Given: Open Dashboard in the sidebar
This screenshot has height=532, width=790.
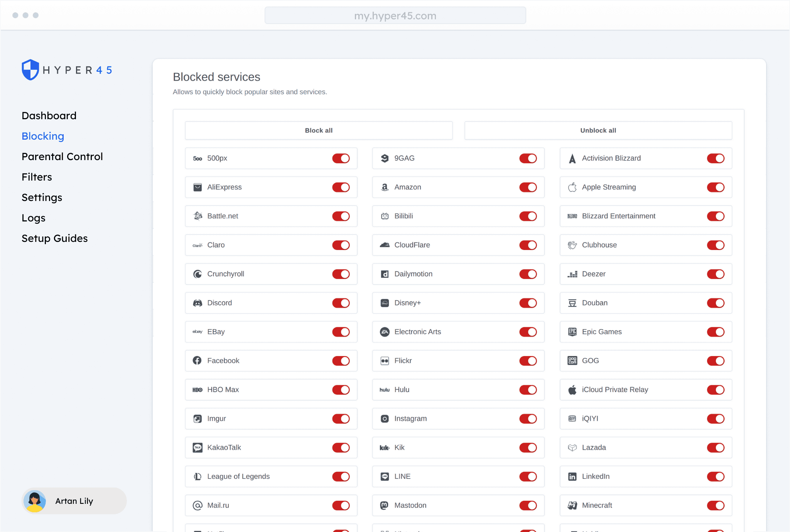Looking at the screenshot, I should coord(49,115).
